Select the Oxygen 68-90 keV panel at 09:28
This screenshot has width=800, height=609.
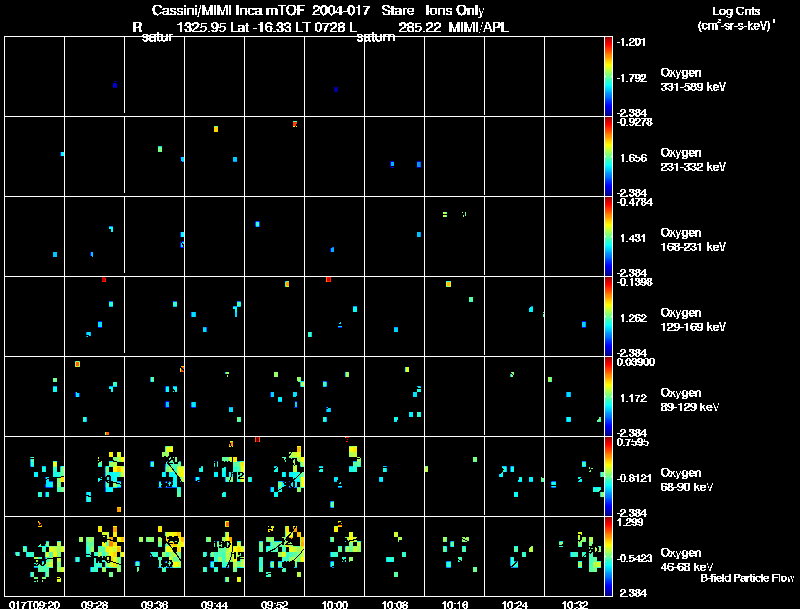(x=94, y=476)
